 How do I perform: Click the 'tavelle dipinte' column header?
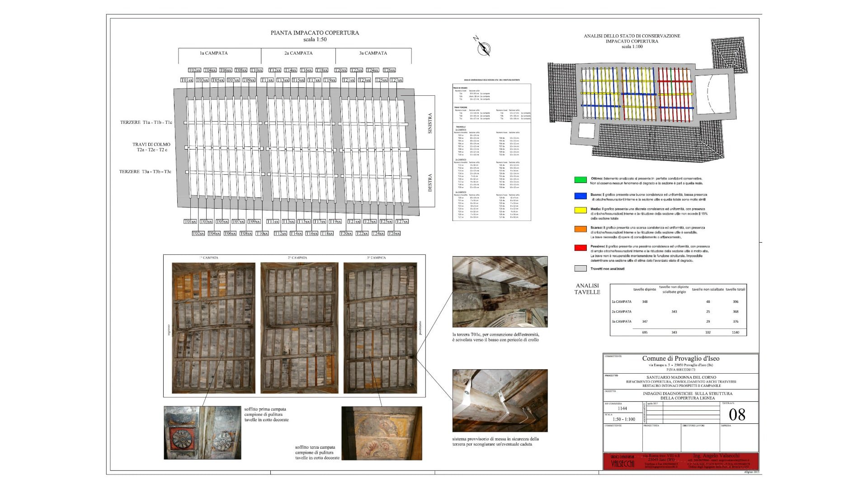point(645,289)
